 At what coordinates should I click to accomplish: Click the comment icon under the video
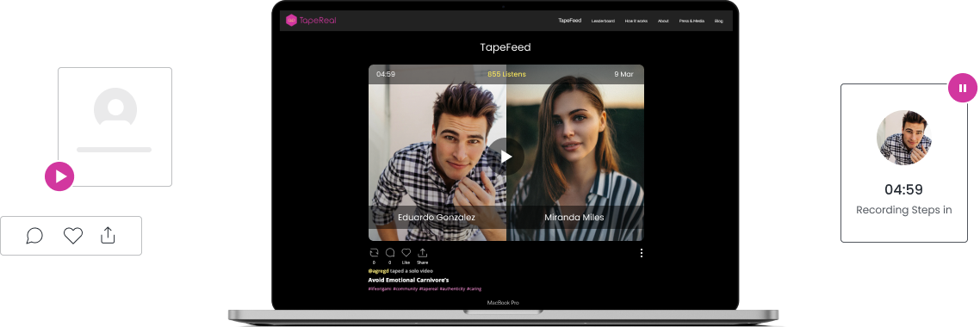[389, 253]
